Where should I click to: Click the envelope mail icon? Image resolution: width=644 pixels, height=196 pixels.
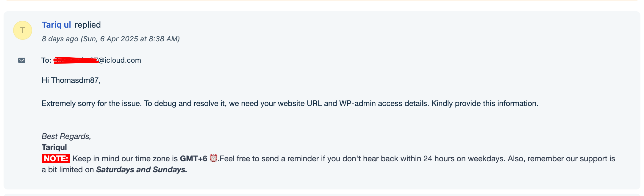coord(22,60)
